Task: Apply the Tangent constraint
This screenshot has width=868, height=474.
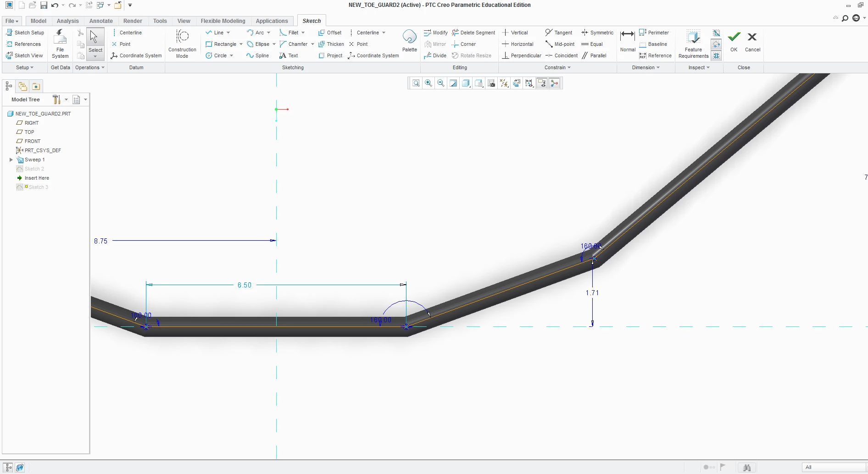Action: click(x=558, y=33)
